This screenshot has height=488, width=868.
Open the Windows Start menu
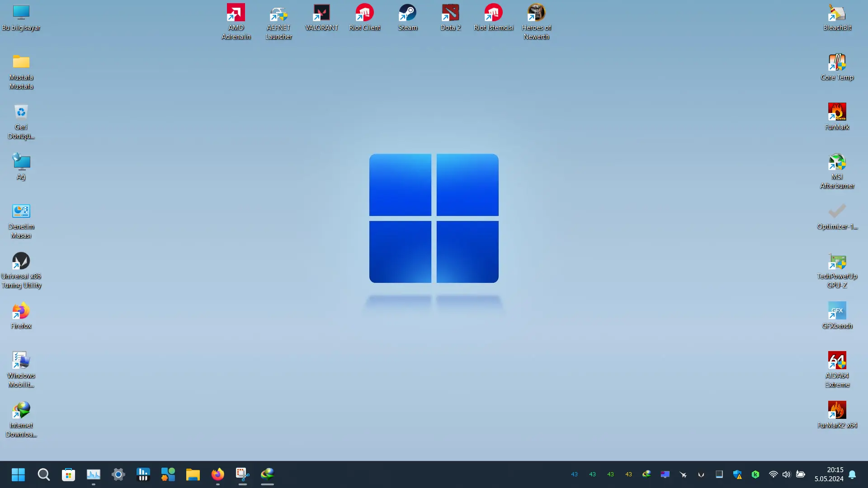click(x=18, y=474)
